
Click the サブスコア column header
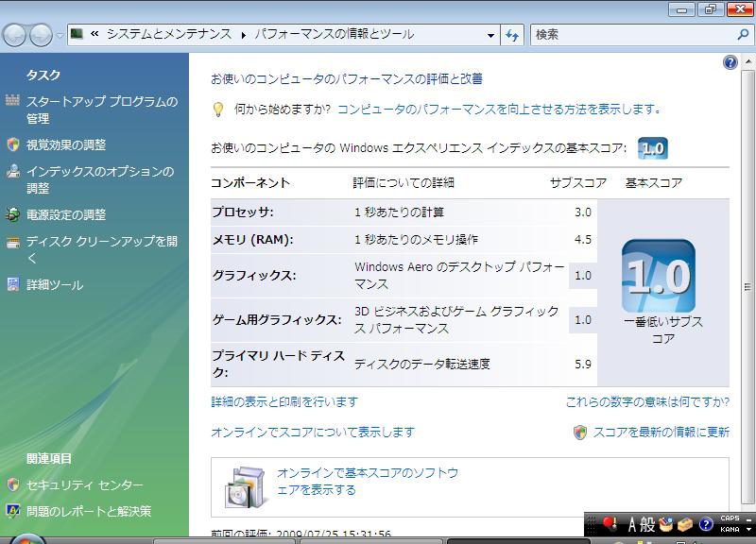click(578, 183)
